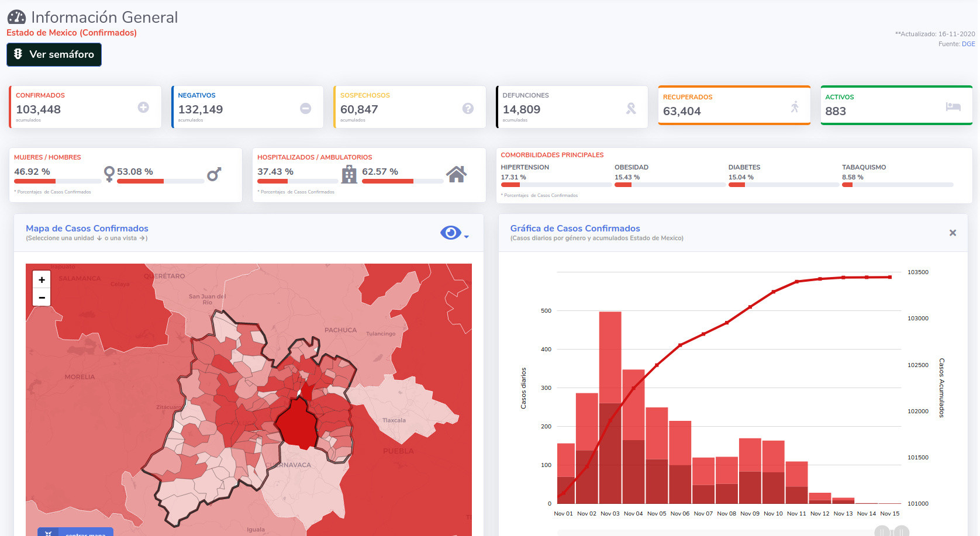This screenshot has height=536, width=980.
Task: Open the DGE source link
Action: point(968,44)
